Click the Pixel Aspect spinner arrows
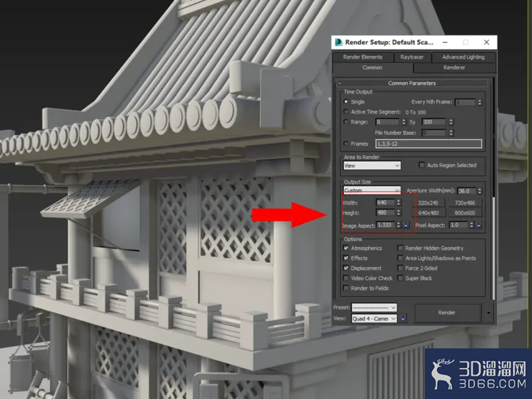 tap(471, 225)
